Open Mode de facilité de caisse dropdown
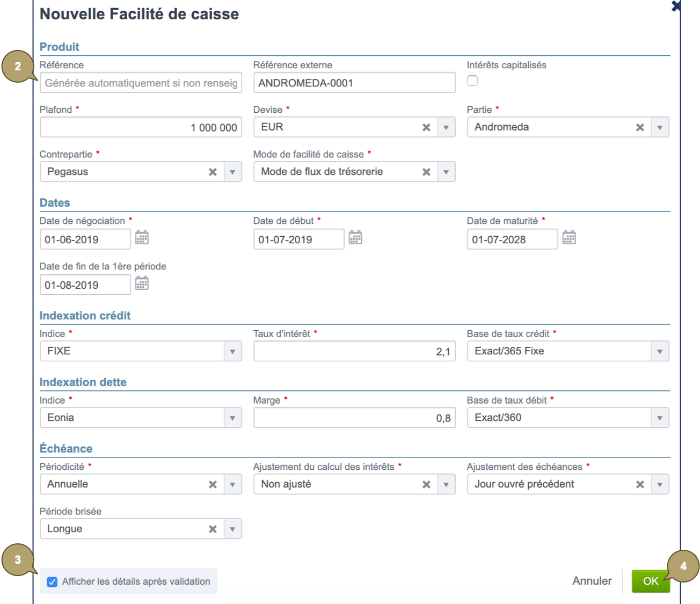 click(446, 172)
